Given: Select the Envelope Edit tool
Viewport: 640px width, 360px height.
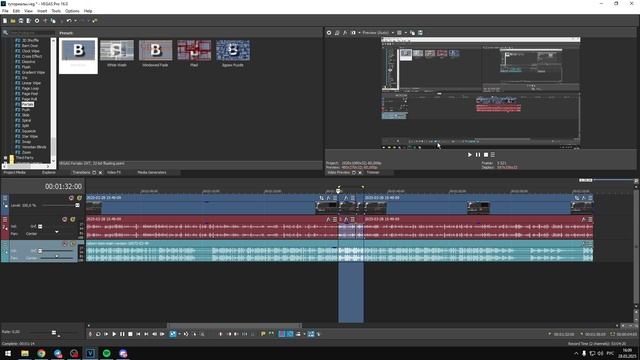Looking at the screenshot, I should click(x=186, y=334).
